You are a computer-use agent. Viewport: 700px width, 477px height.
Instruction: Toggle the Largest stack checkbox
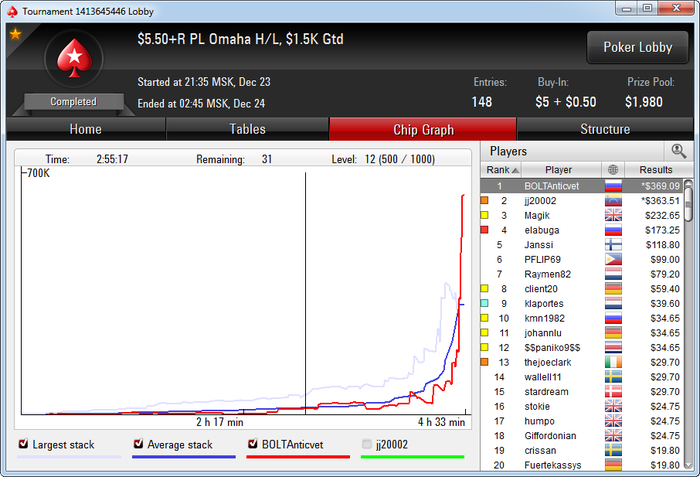23,444
